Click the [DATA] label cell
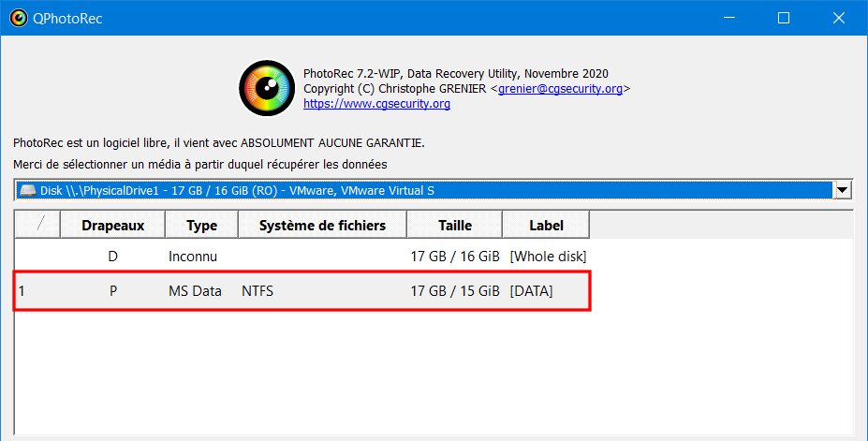868x441 pixels. 531,291
